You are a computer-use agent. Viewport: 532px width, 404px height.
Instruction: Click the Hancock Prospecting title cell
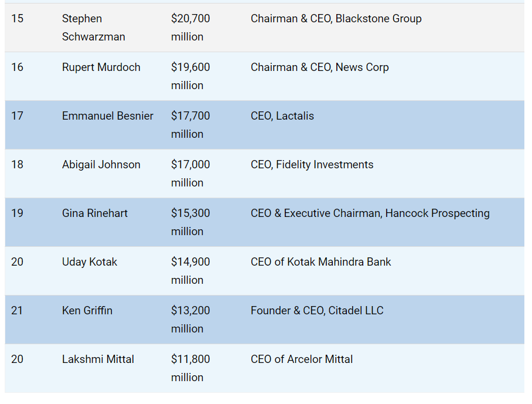tap(370, 213)
